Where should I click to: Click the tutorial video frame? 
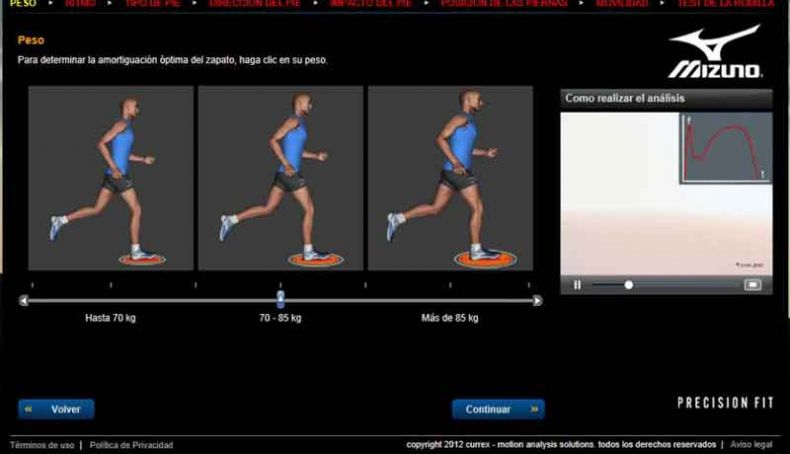click(666, 194)
